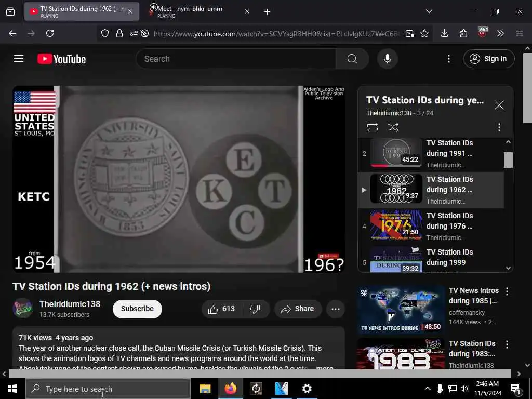Open a new browser tab

267,12
